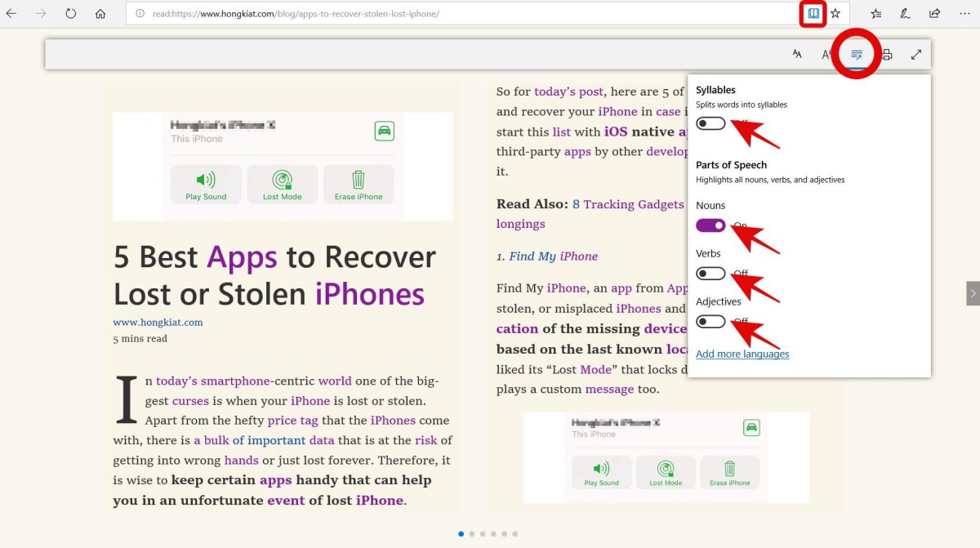
Task: Open the Find My iPhone heading link
Action: click(x=553, y=256)
